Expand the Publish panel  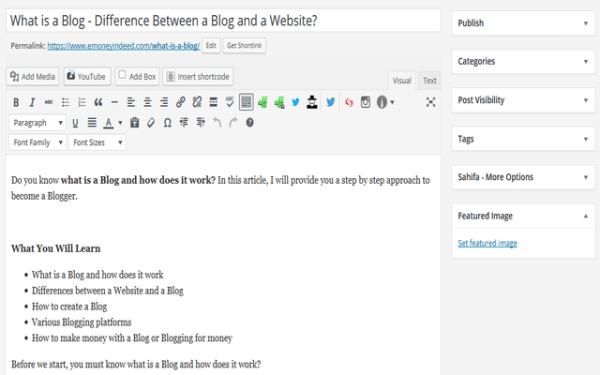tap(523, 23)
